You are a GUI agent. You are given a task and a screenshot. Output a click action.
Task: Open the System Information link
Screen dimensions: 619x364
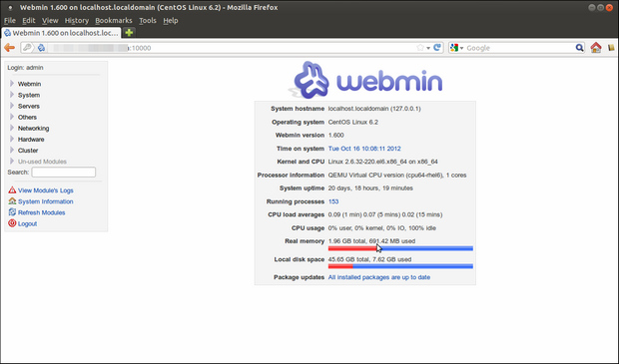point(45,201)
